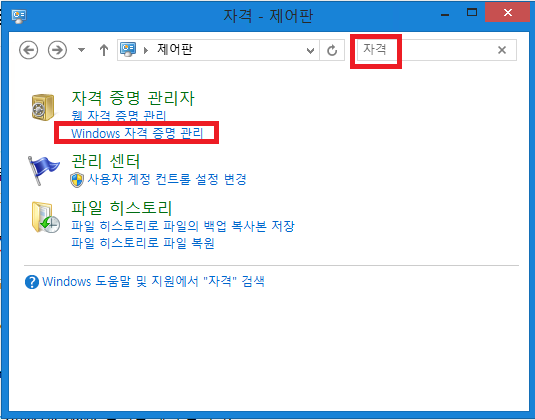
Task: Select 제어판 in the address bar
Action: pyautogui.click(x=175, y=49)
